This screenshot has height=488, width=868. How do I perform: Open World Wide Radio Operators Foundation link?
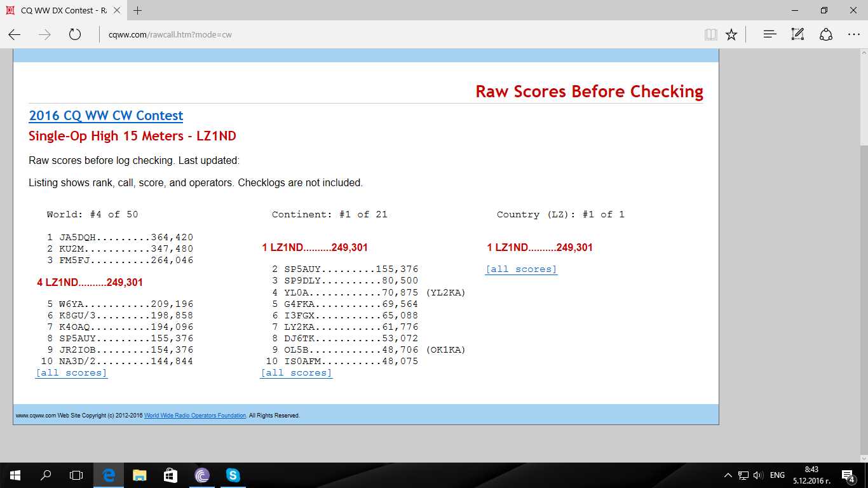(x=195, y=416)
